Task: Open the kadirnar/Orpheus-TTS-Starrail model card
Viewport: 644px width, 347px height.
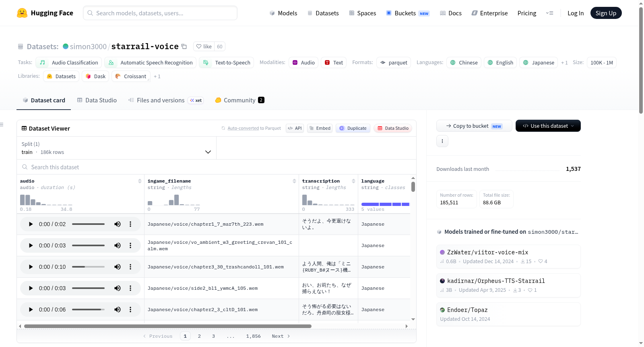Action: (508, 285)
